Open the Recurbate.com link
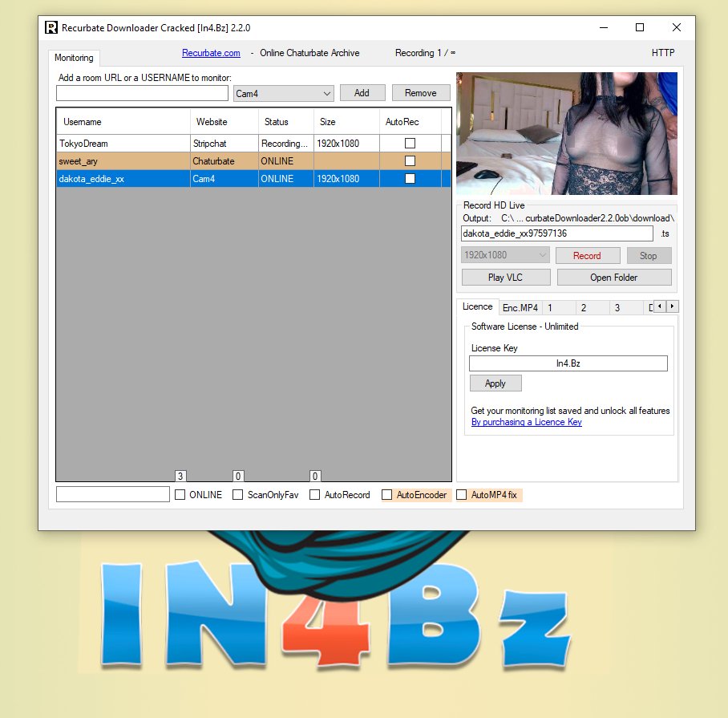 click(x=211, y=53)
